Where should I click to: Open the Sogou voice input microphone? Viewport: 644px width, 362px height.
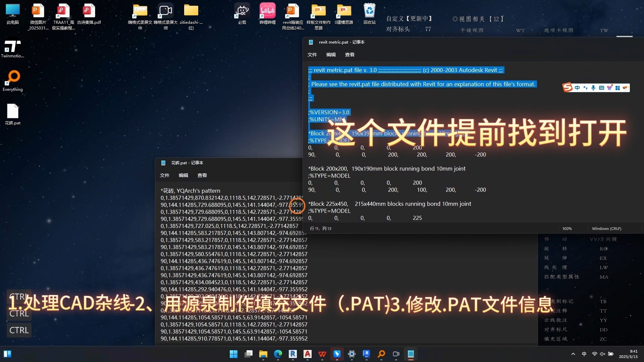coord(593,88)
